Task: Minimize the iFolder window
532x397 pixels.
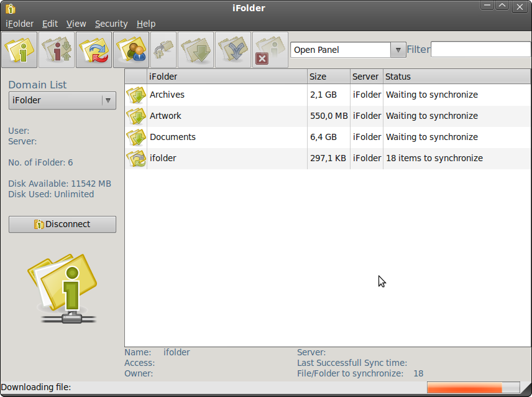Action: point(487,6)
